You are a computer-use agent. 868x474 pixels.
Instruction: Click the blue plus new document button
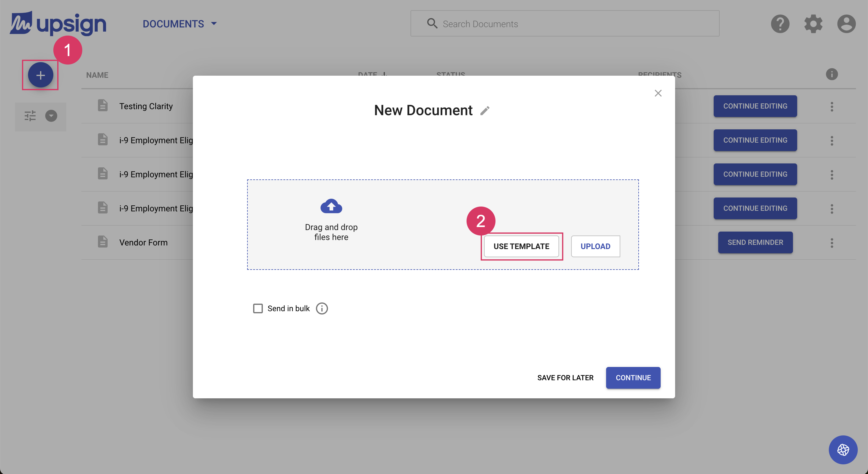[40, 75]
